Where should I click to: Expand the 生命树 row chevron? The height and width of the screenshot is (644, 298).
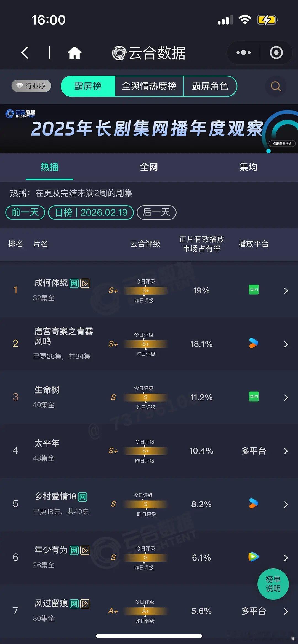click(286, 397)
